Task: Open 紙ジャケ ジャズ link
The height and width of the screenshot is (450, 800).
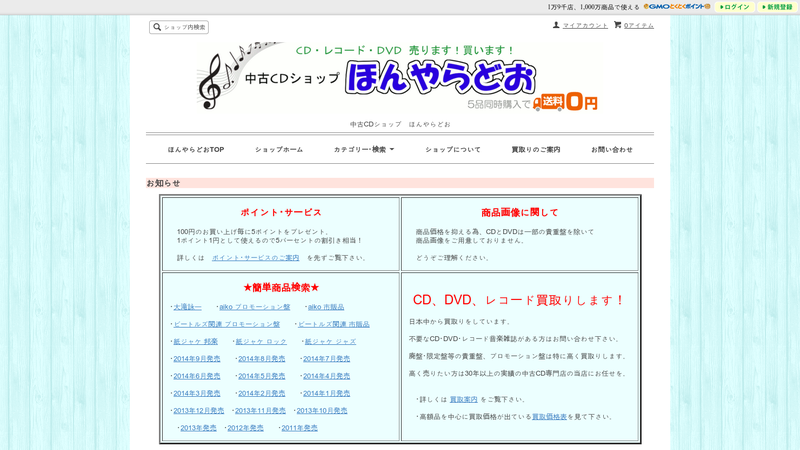Action: [330, 342]
